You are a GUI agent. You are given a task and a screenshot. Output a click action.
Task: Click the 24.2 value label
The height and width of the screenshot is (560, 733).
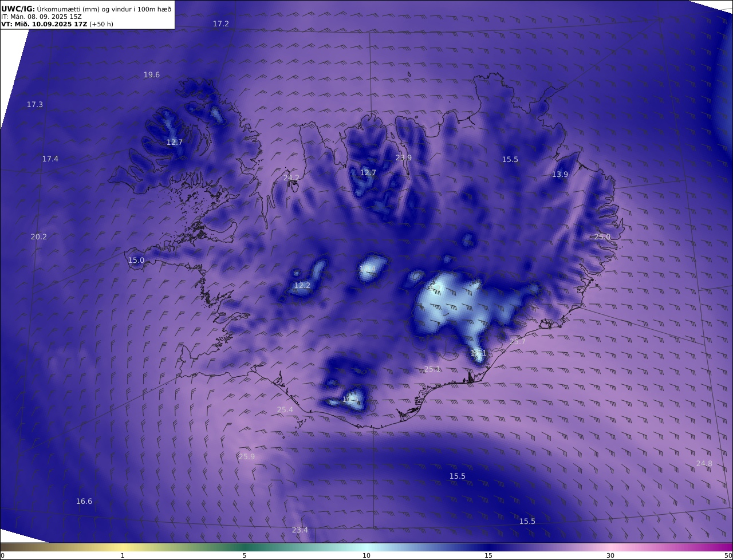[x=291, y=178]
